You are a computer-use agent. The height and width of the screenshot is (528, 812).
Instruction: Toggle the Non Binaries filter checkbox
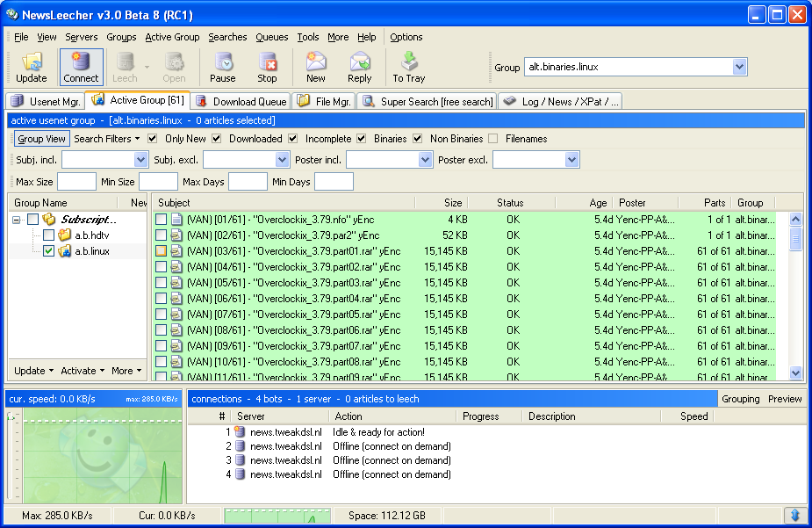(x=417, y=138)
